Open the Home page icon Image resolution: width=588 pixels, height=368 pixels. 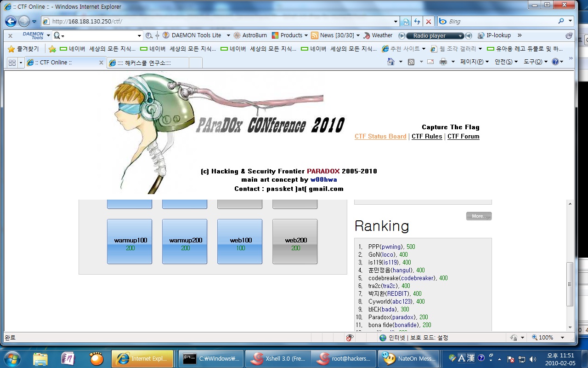391,62
